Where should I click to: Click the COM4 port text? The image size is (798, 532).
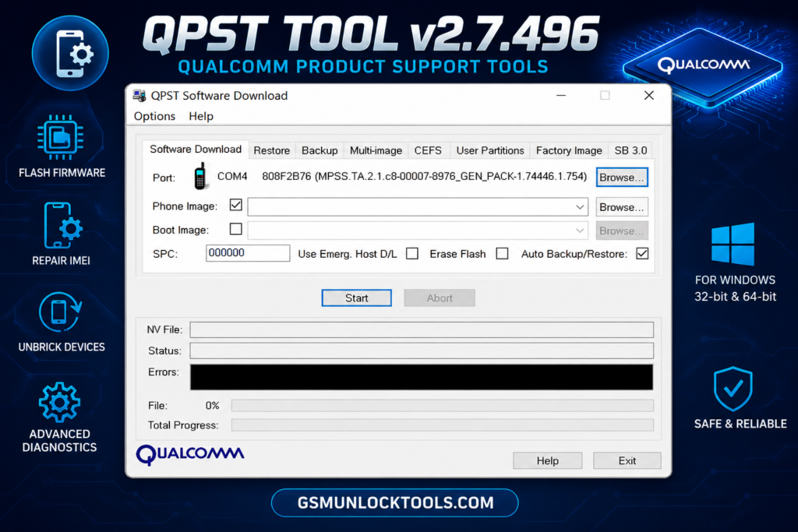point(232,177)
